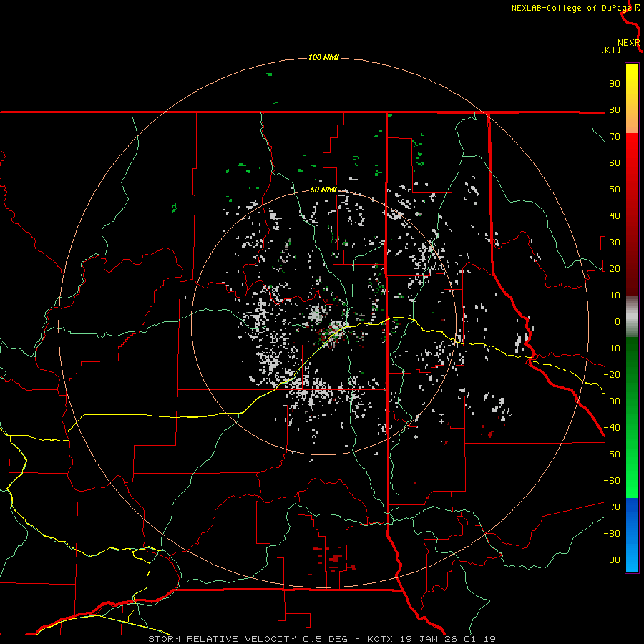
Task: Click the [KT] units label
Action: point(610,49)
